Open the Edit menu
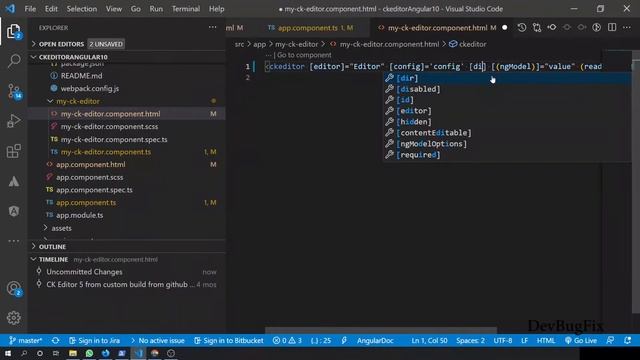The image size is (640, 360). (51, 9)
